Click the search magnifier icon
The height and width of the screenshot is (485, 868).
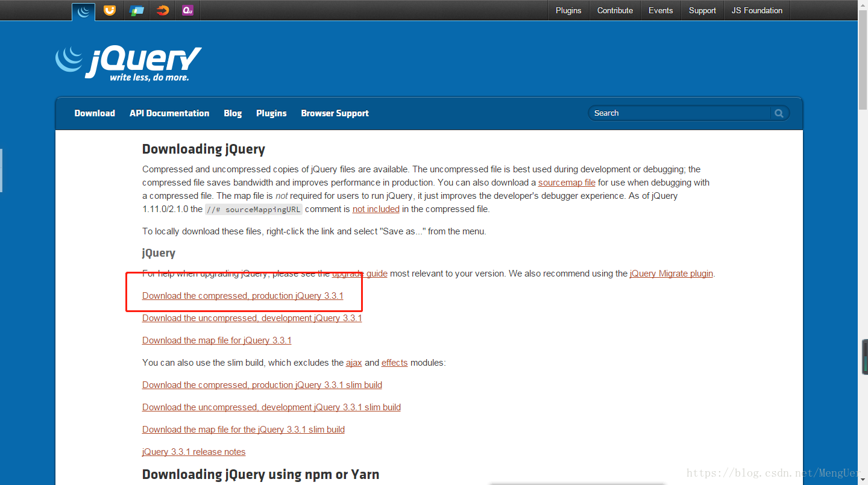pos(779,113)
